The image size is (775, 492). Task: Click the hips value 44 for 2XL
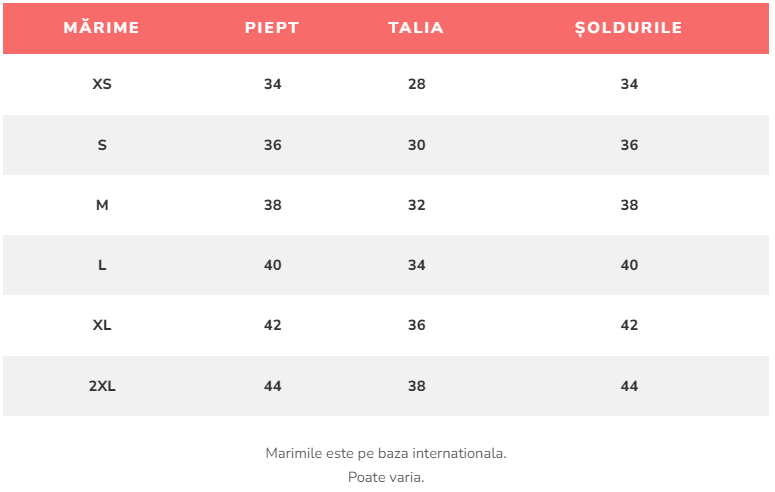pyautogui.click(x=629, y=386)
